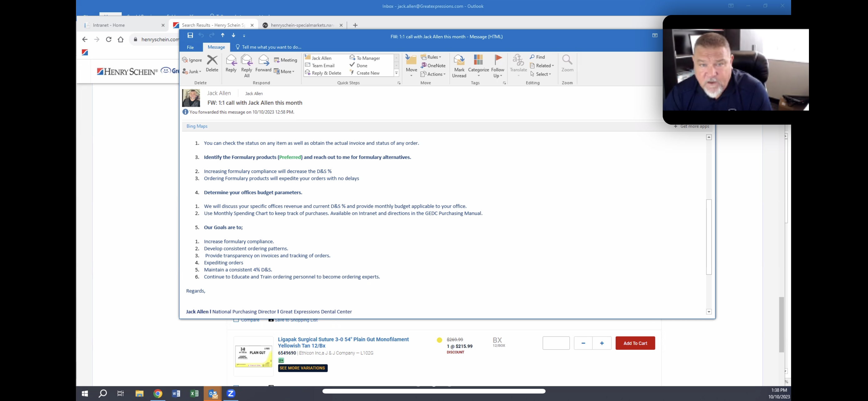868x401 pixels.
Task: Open the Categorize dropdown
Action: (x=478, y=66)
